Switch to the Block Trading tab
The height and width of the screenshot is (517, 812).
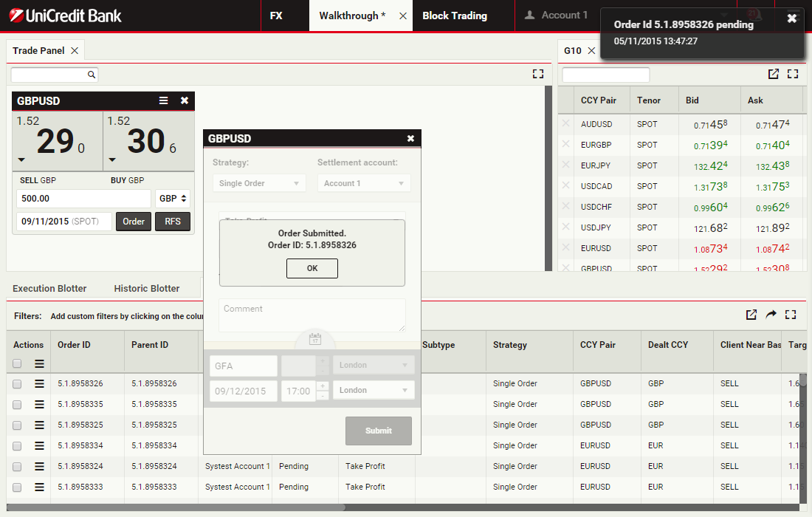pyautogui.click(x=454, y=16)
